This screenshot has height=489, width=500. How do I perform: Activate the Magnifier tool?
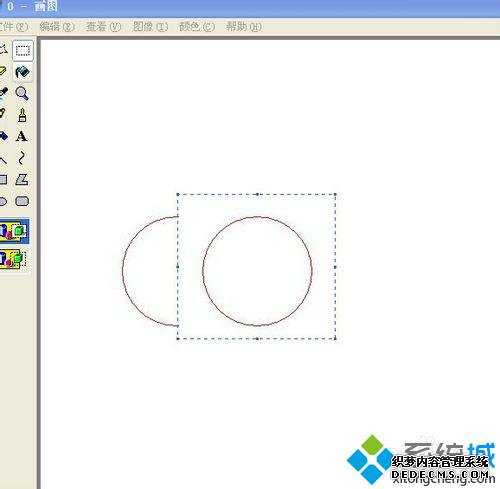pyautogui.click(x=22, y=93)
